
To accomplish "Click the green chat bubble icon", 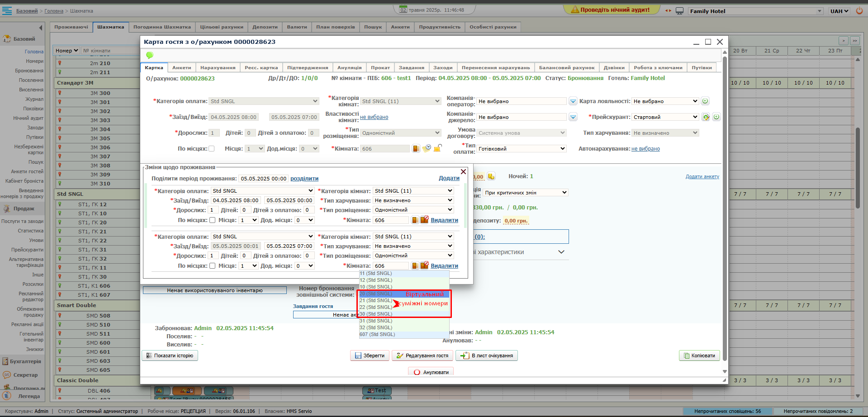I will [x=150, y=55].
